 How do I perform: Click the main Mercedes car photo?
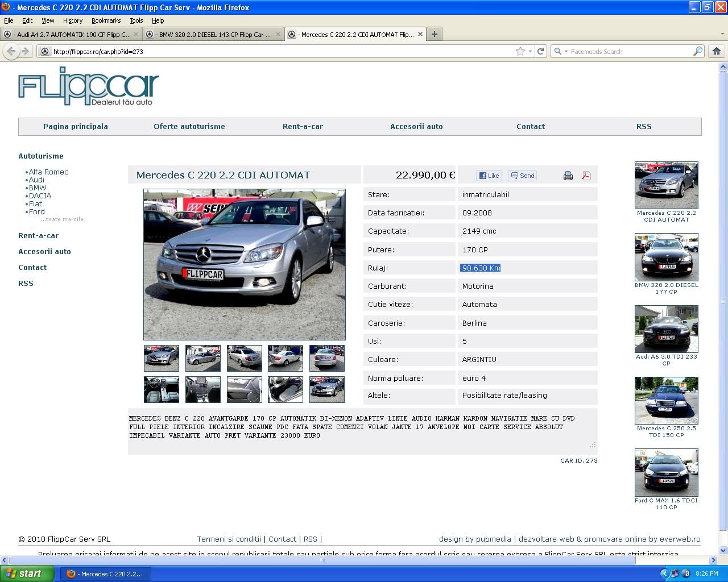[245, 264]
